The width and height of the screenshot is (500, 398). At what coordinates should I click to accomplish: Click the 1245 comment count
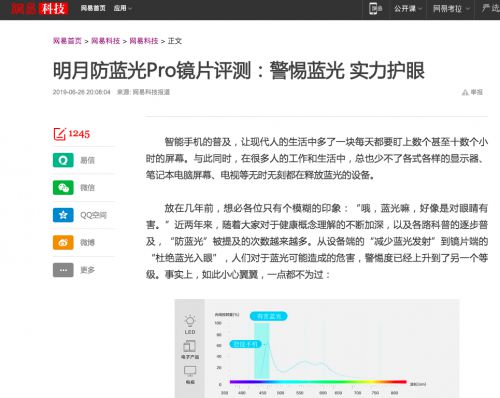(x=79, y=134)
